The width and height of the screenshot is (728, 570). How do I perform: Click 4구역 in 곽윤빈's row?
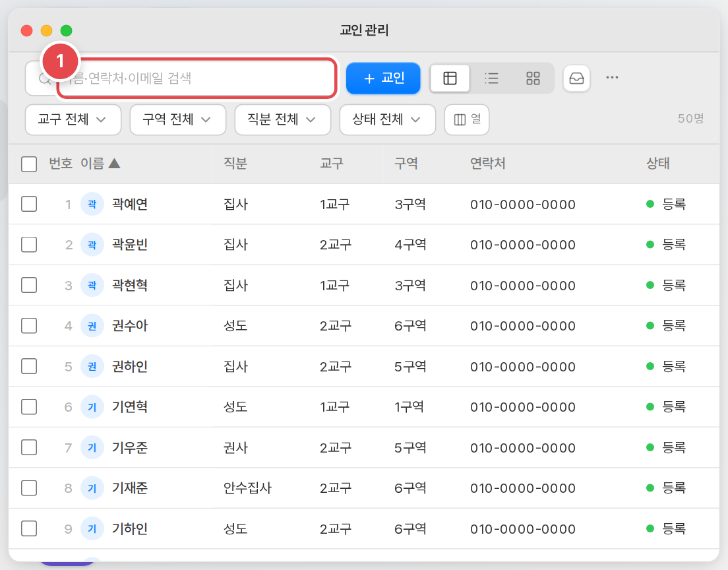[410, 244]
